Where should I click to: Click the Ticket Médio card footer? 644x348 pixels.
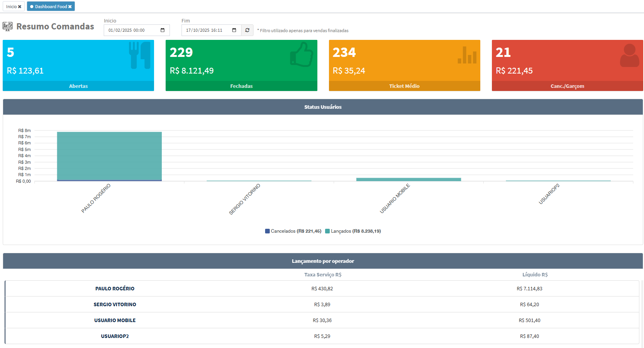(404, 86)
